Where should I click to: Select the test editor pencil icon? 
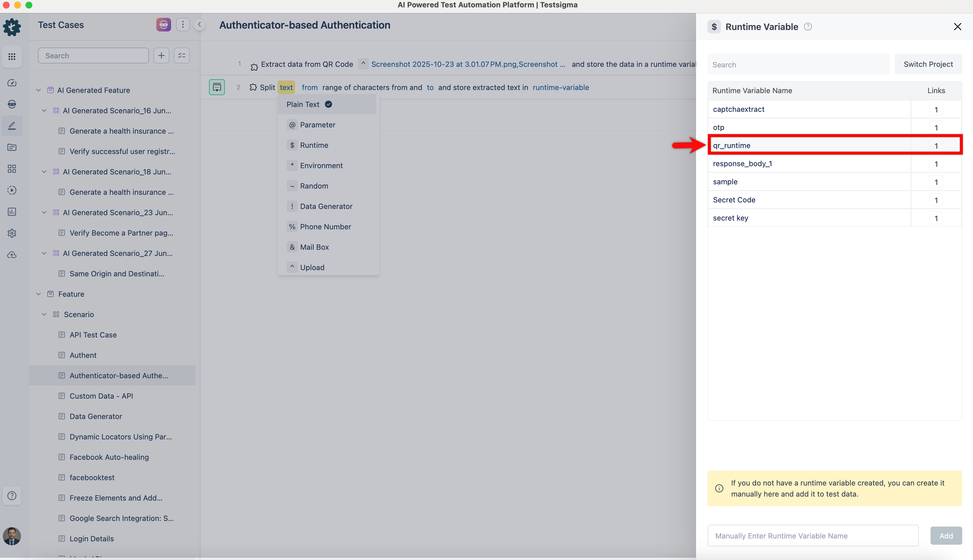[x=12, y=126]
